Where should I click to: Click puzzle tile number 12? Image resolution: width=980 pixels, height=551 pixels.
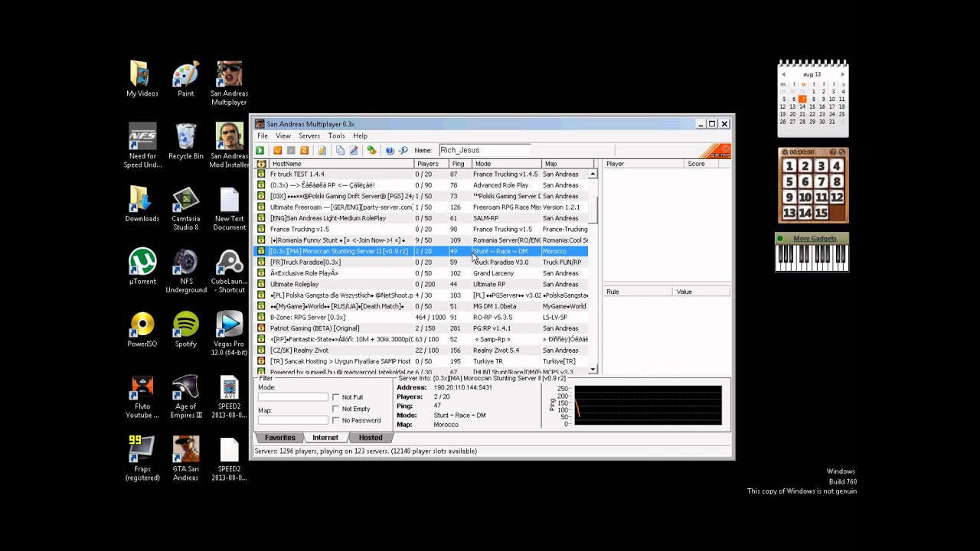click(836, 197)
